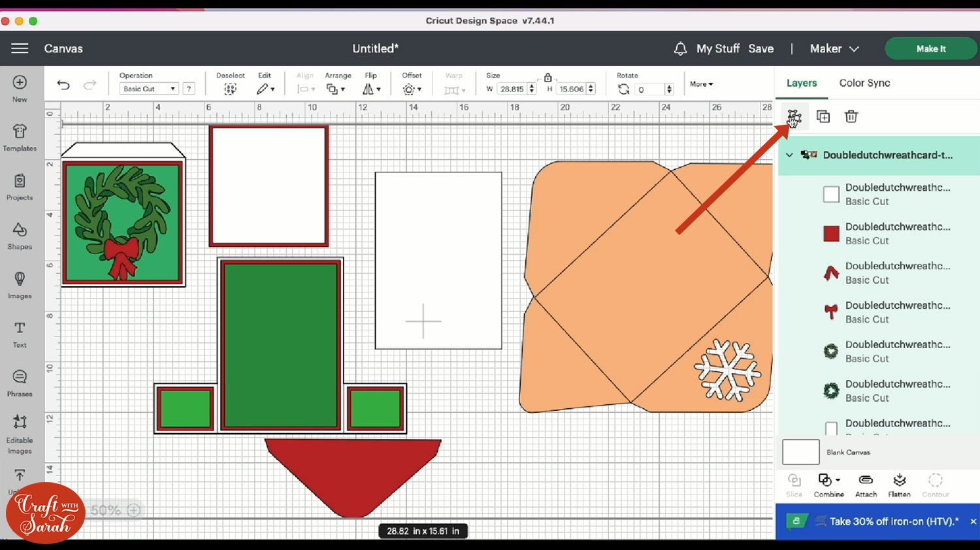Expand the More toolbar options
The image size is (980, 550).
tap(702, 84)
